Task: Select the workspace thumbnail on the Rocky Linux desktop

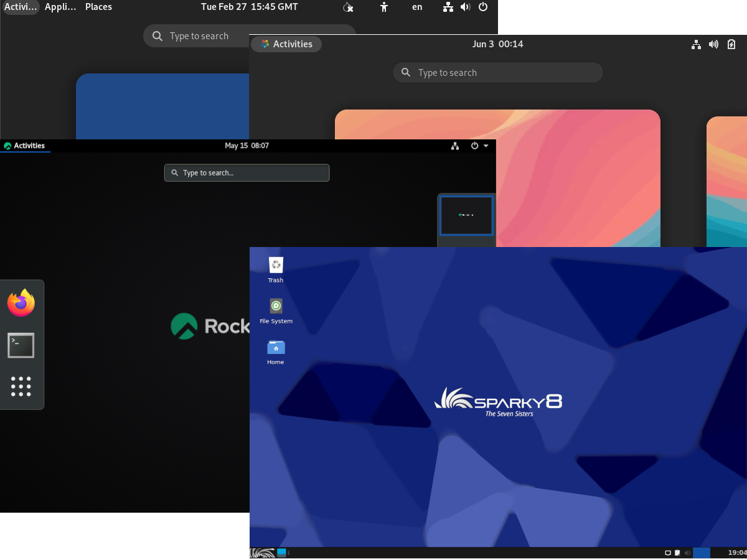Action: 466,215
